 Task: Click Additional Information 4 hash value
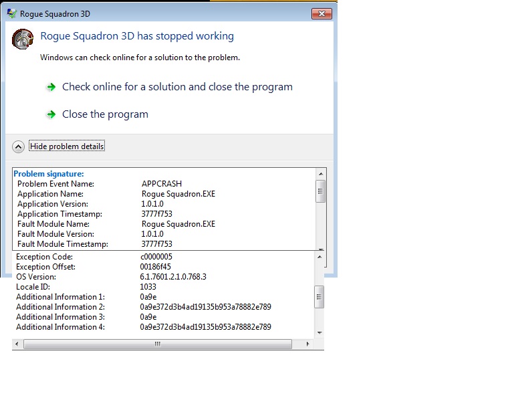tap(206, 327)
